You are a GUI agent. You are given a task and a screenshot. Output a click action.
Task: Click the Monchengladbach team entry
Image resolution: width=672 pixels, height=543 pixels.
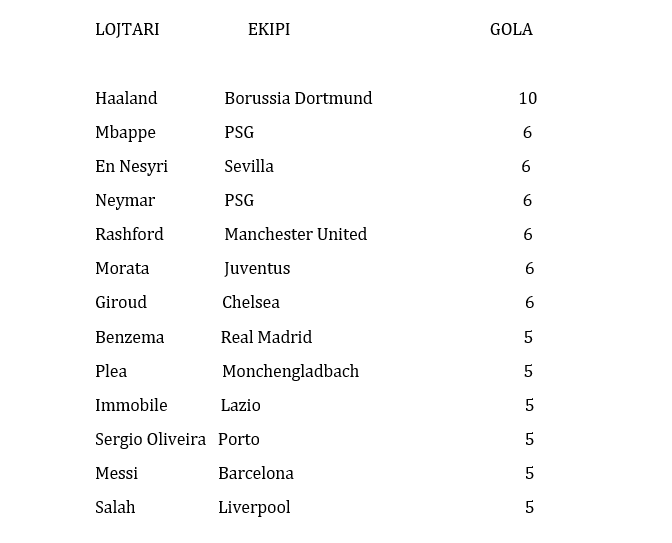point(290,371)
